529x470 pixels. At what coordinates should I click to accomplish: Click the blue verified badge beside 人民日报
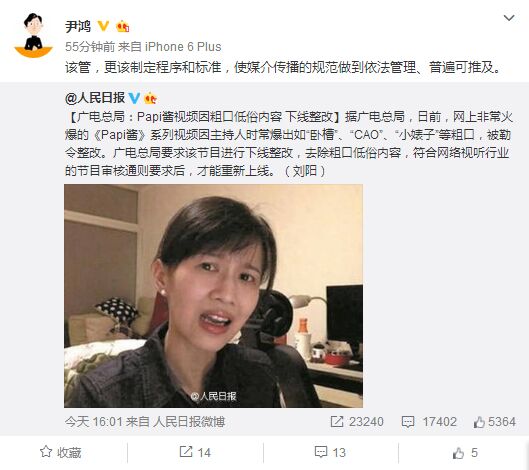(x=134, y=98)
